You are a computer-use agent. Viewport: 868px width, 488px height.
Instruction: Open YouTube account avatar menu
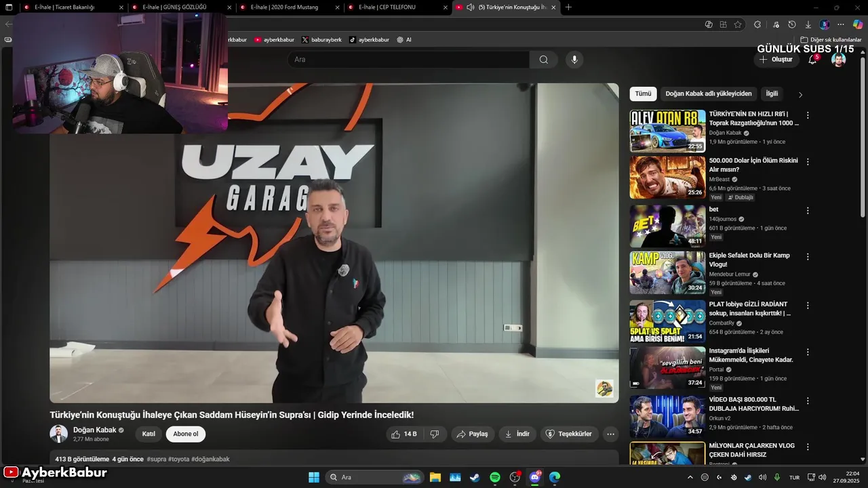click(x=839, y=60)
